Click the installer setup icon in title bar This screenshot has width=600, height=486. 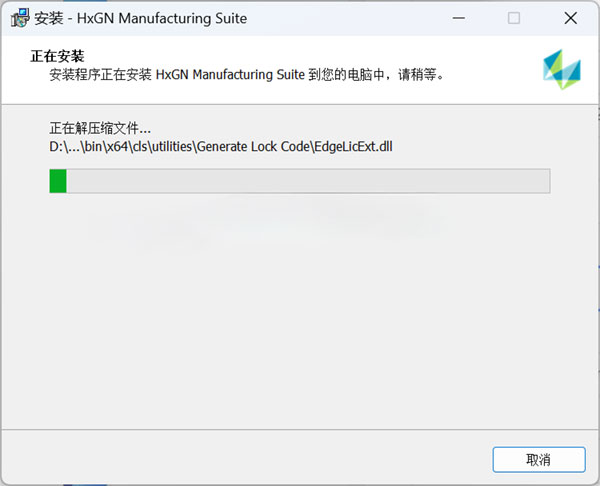tap(20, 18)
